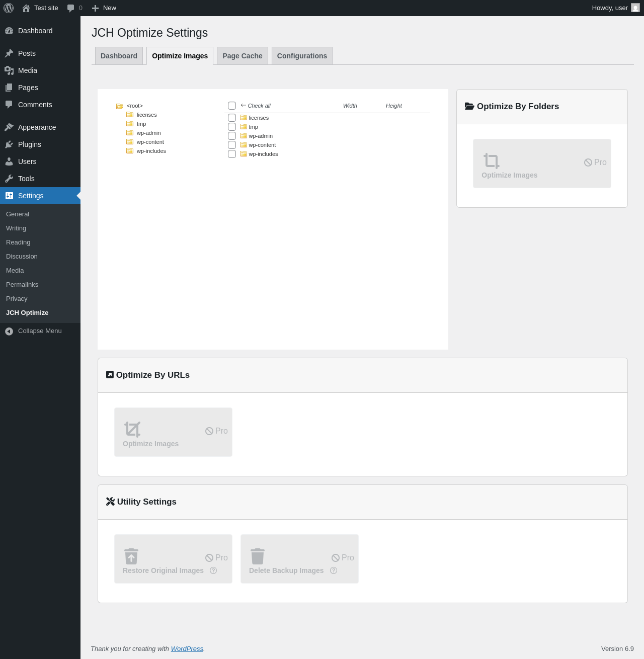644x659 pixels.
Task: Open the Howdy, user account menu
Action: pos(615,8)
